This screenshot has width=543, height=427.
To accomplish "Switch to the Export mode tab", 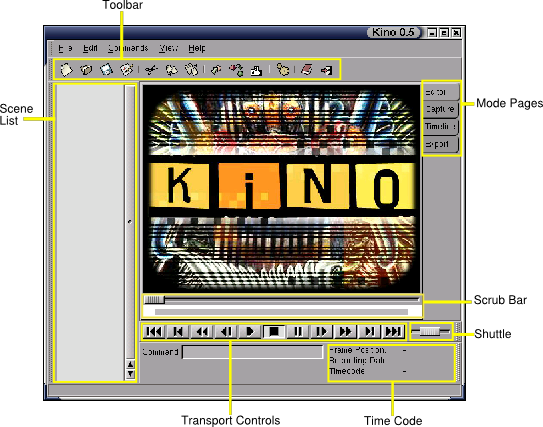I will point(441,144).
